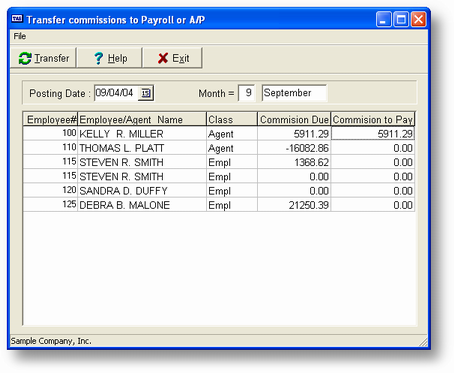
Task: Click the September month name field
Action: click(x=294, y=93)
